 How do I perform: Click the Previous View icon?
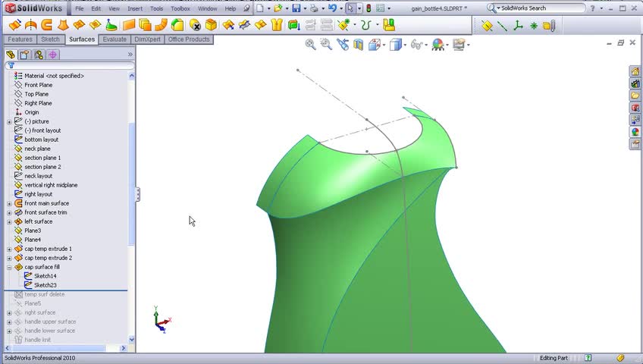point(343,44)
